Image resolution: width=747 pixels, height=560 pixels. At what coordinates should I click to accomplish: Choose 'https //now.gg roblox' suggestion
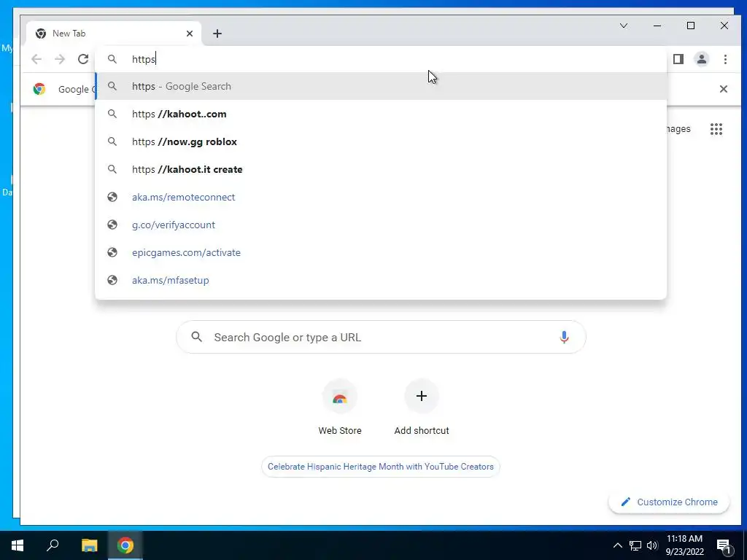coord(381,141)
